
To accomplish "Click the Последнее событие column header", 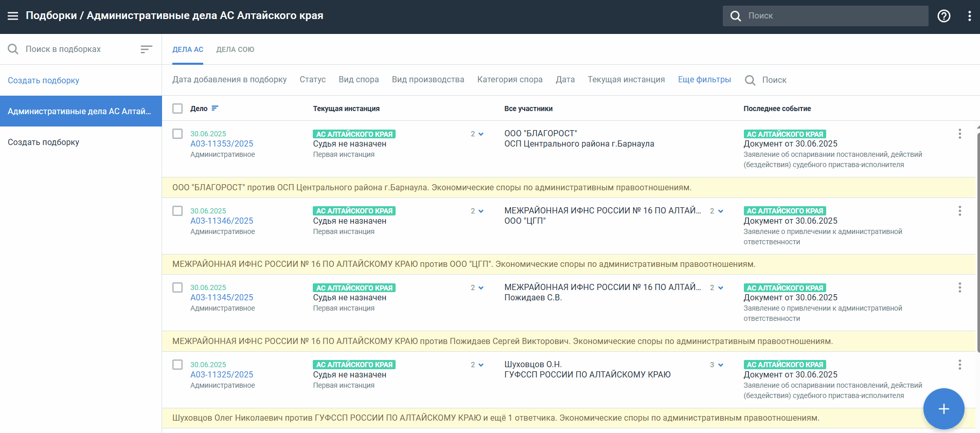I will [x=777, y=109].
